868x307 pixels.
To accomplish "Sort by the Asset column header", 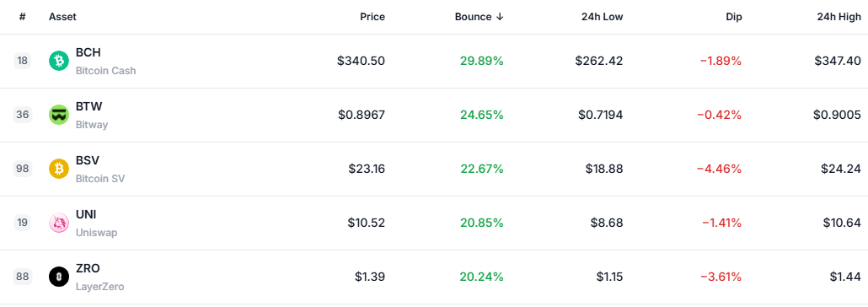I will 62,17.
